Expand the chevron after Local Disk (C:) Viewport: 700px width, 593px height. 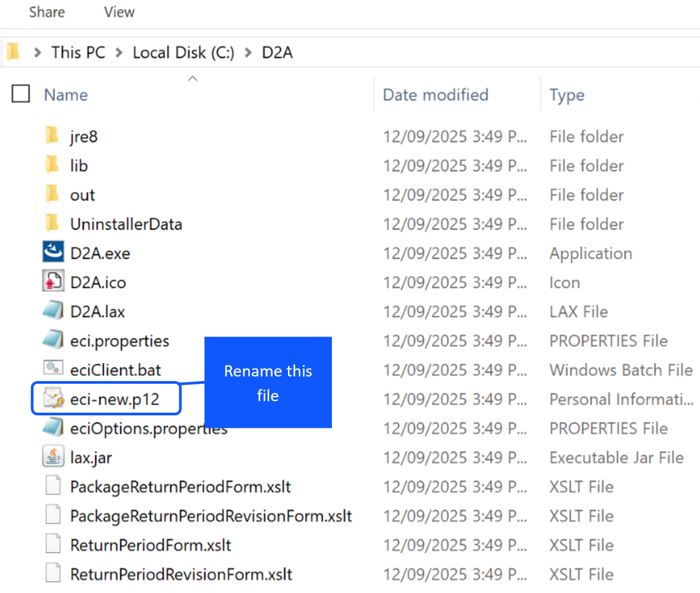(x=248, y=53)
